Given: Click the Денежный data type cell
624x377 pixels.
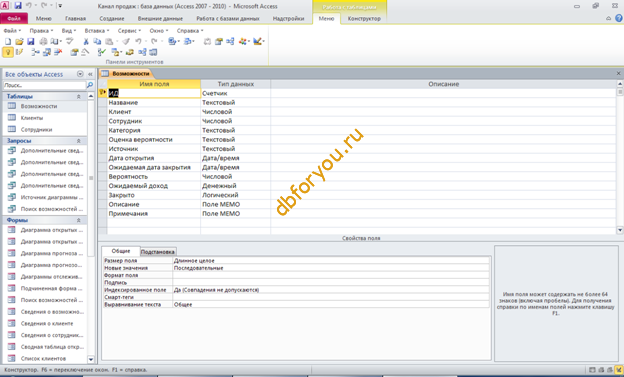Looking at the screenshot, I should pyautogui.click(x=236, y=186).
